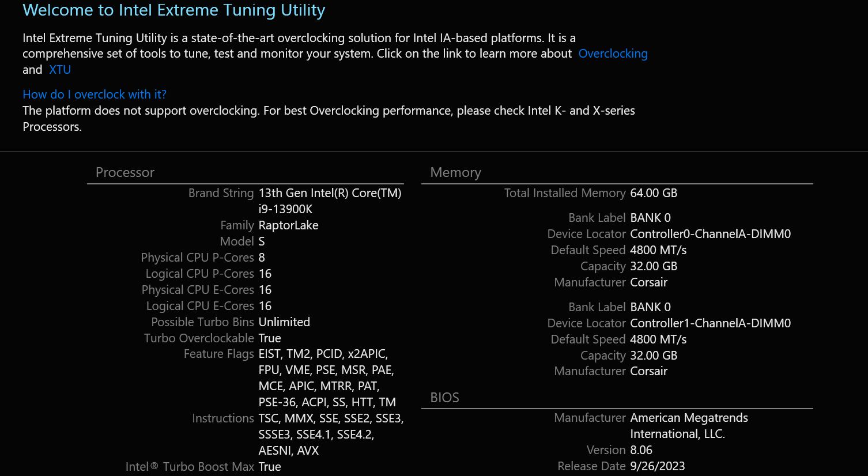This screenshot has height=476, width=868.
Task: Click Manufacturer 'Corsair' of Controller0 DIMM
Action: pyautogui.click(x=648, y=282)
